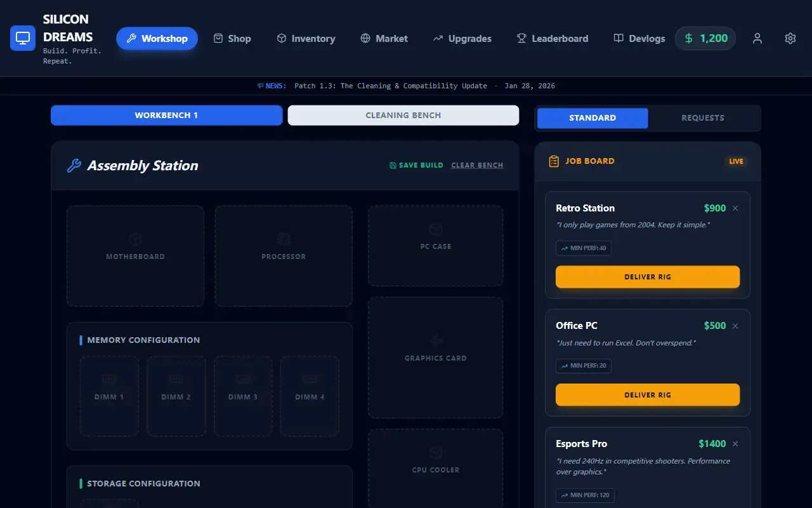
Task: Select the DIMM 3 memory slot
Action: [x=243, y=396]
